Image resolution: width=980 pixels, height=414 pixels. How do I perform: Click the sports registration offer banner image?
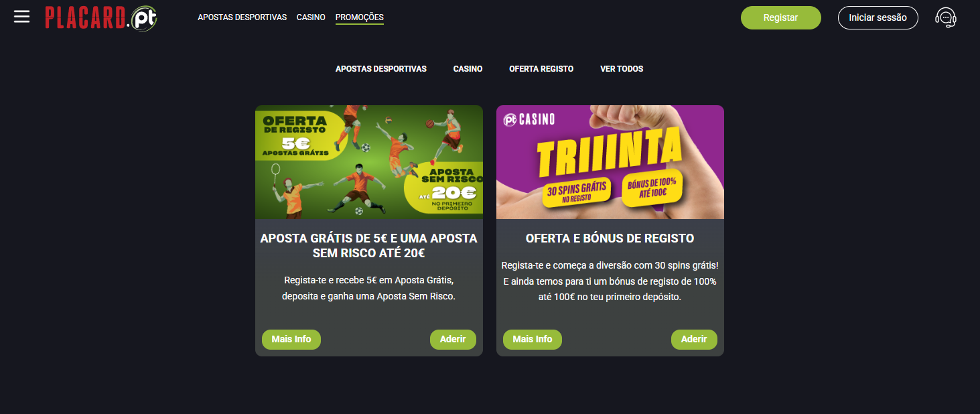[369, 162]
